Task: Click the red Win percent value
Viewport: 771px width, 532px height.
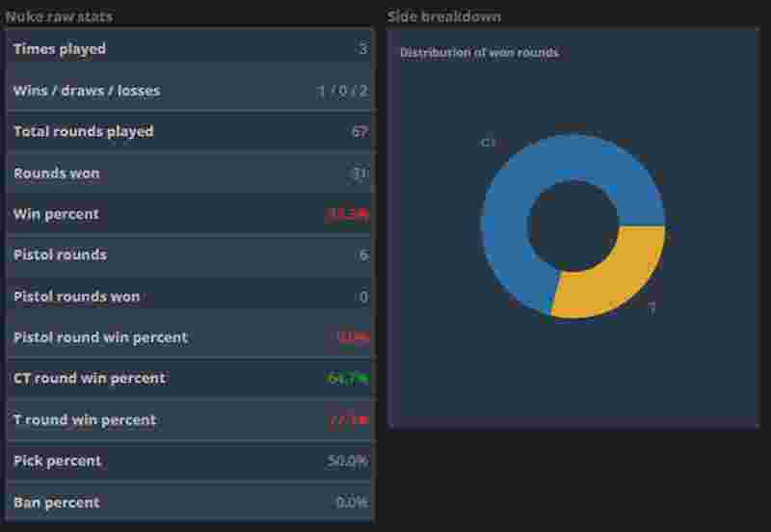Action: pyautogui.click(x=347, y=213)
